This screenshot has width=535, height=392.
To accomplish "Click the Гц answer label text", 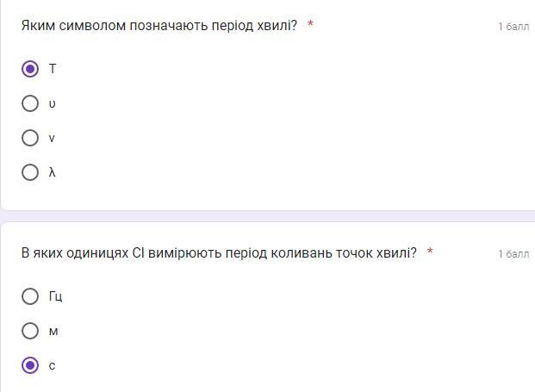I will coord(55,296).
